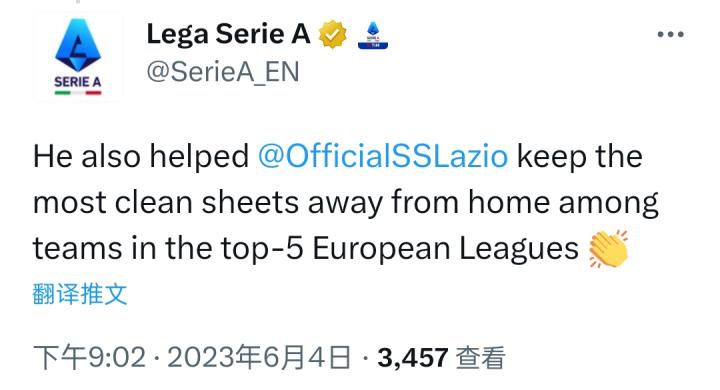Viewport: 720px width, 390px height.
Task: Click the 'keep the' text after mention
Action: tap(579, 157)
